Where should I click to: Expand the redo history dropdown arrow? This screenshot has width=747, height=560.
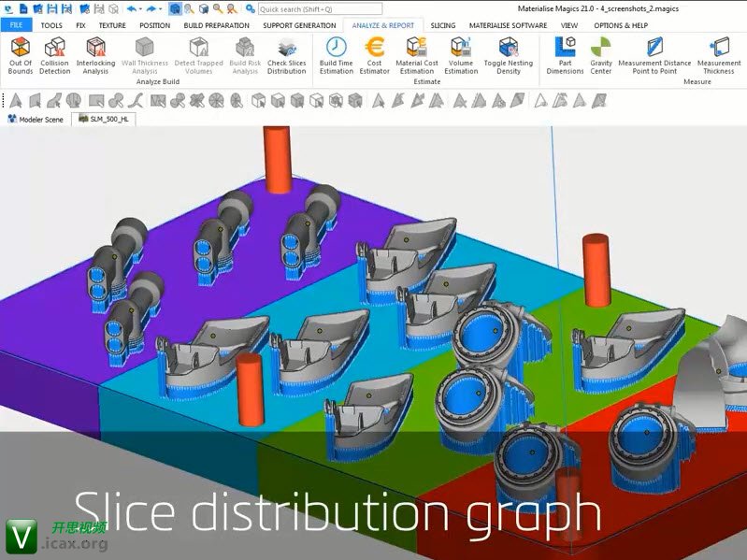(x=160, y=8)
